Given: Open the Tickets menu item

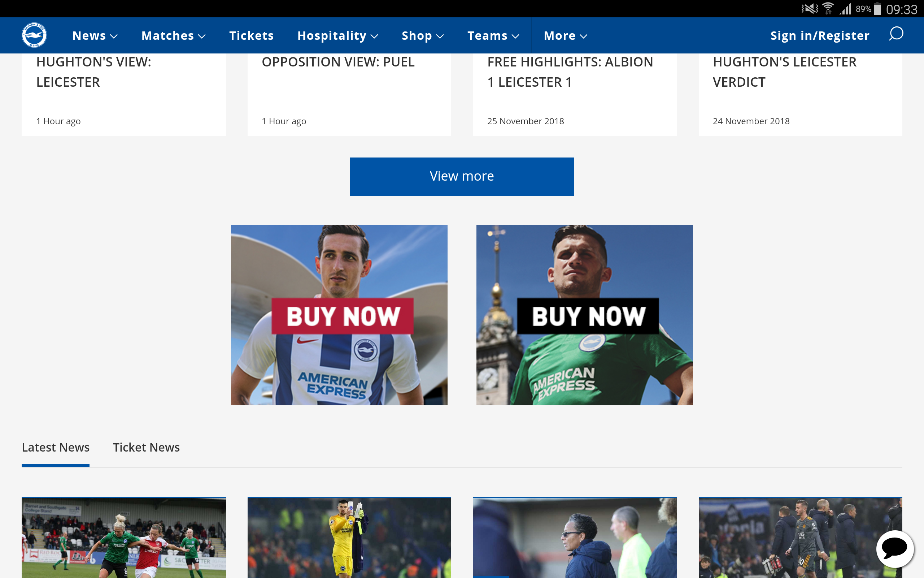Looking at the screenshot, I should point(252,35).
